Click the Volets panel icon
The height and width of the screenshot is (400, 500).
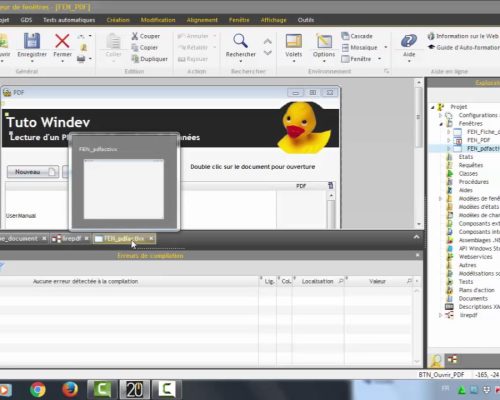click(x=294, y=41)
